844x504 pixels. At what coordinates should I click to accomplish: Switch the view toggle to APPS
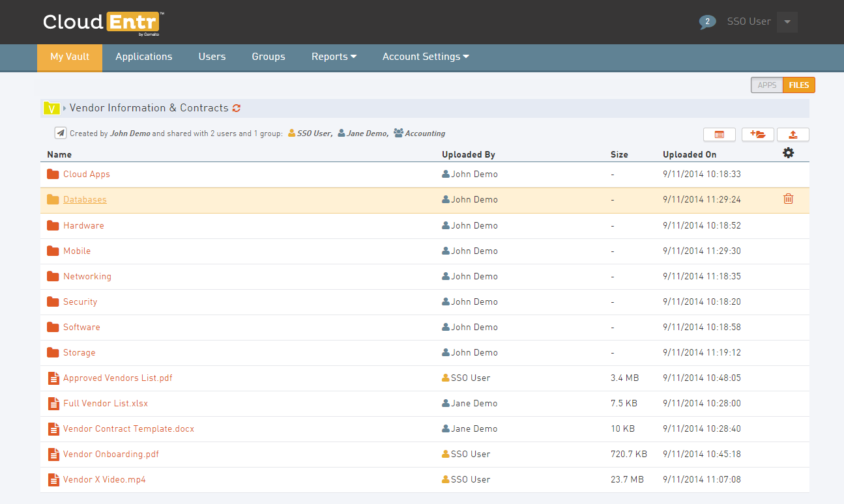point(766,85)
